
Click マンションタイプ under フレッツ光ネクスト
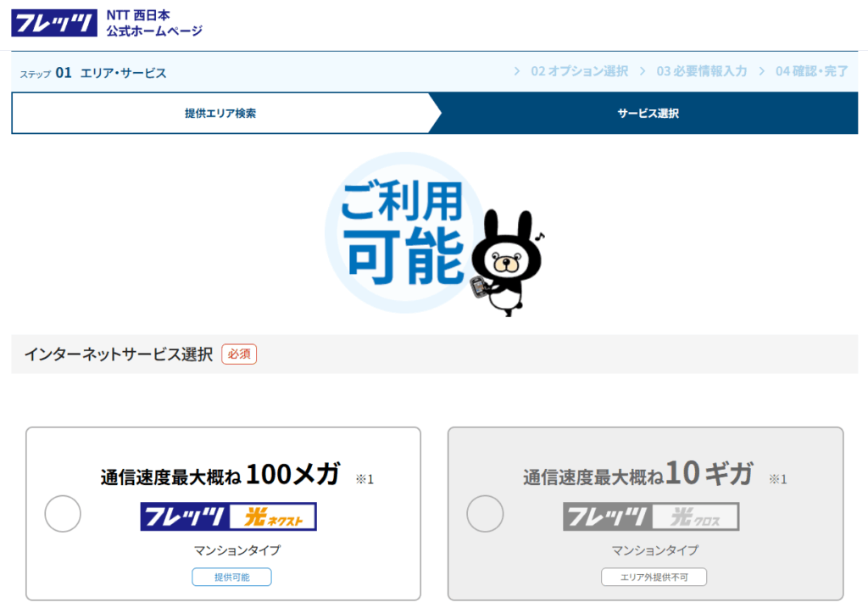[x=237, y=550]
